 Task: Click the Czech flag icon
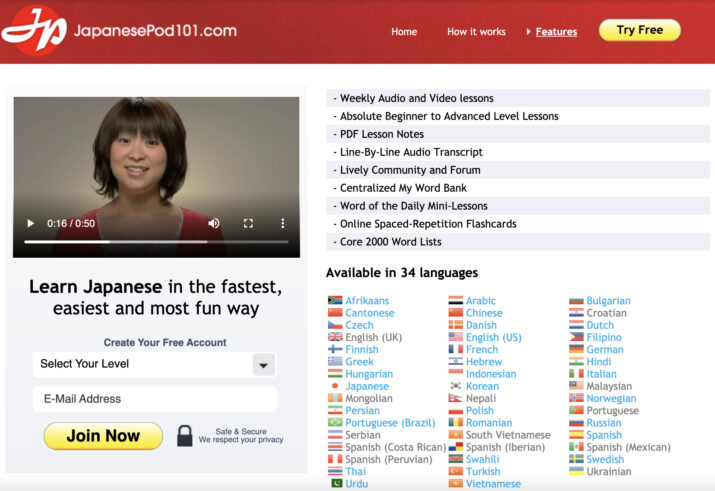click(335, 325)
